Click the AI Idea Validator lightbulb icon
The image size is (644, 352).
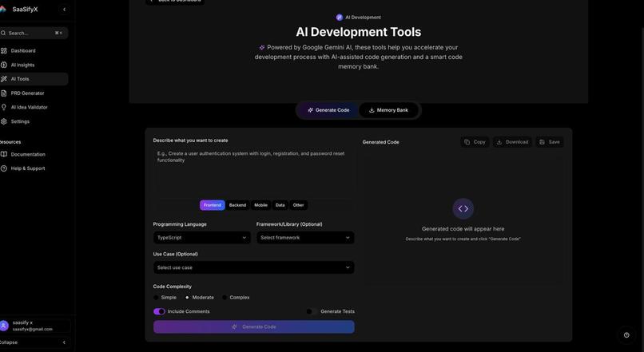[x=4, y=107]
